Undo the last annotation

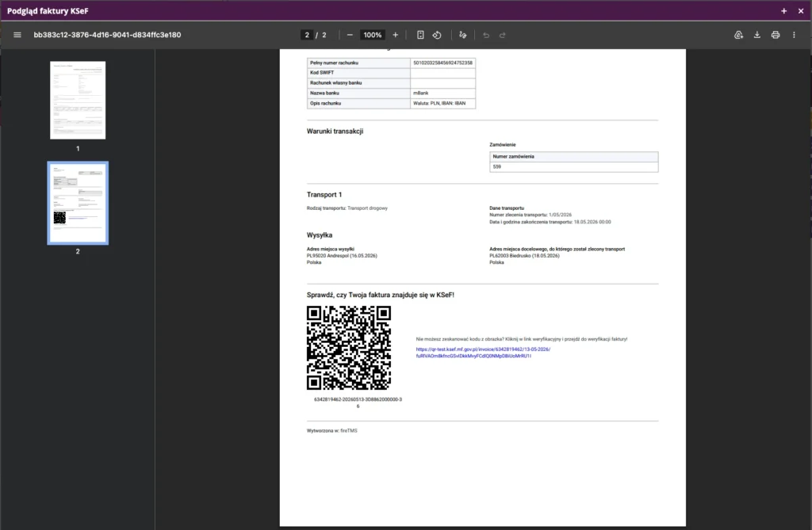pyautogui.click(x=486, y=35)
